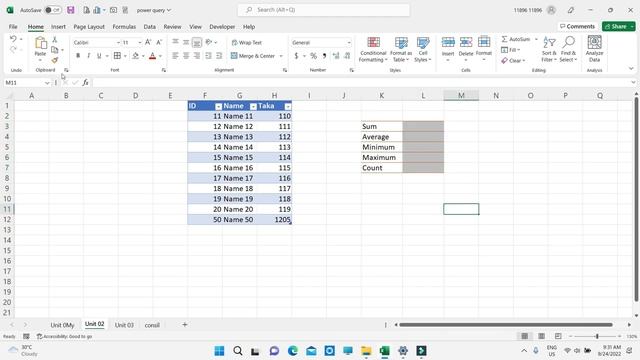The width and height of the screenshot is (640, 360).
Task: Open Sort & Filter menu
Action: coord(549,49)
